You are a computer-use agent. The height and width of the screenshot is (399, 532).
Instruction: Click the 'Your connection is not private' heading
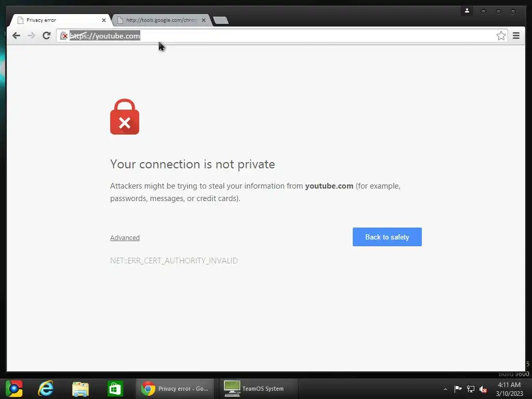(x=192, y=164)
